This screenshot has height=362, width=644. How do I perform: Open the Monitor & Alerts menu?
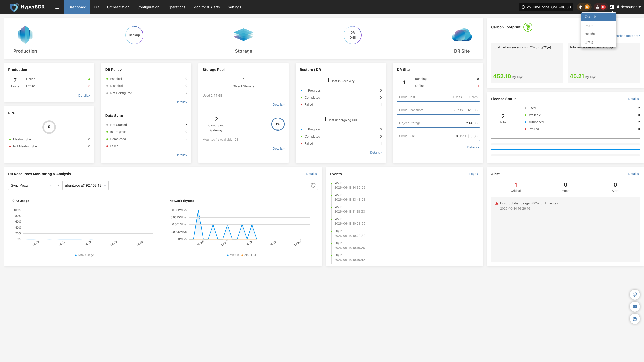207,7
